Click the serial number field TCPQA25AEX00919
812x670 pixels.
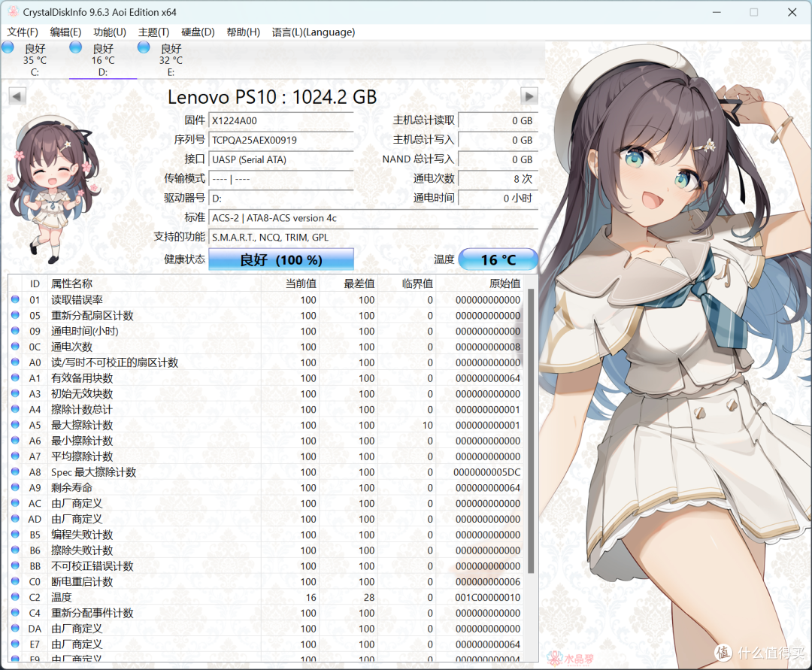coord(281,141)
